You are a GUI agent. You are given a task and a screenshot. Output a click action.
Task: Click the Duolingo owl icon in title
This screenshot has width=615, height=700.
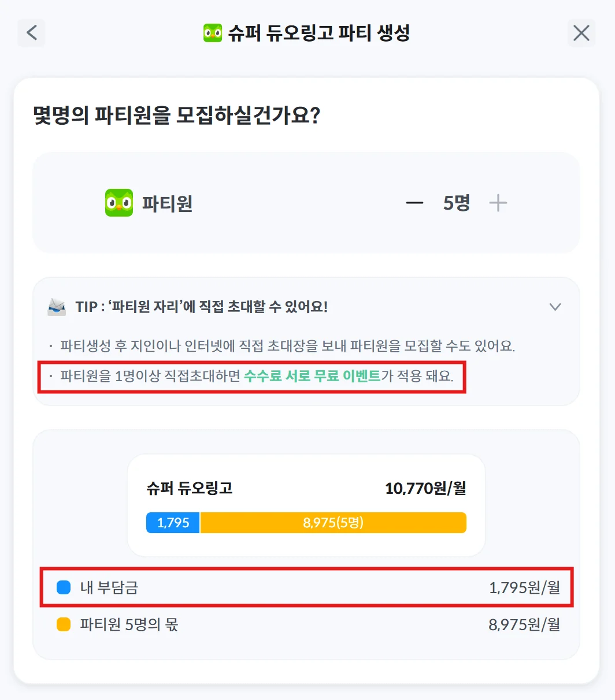tap(213, 33)
